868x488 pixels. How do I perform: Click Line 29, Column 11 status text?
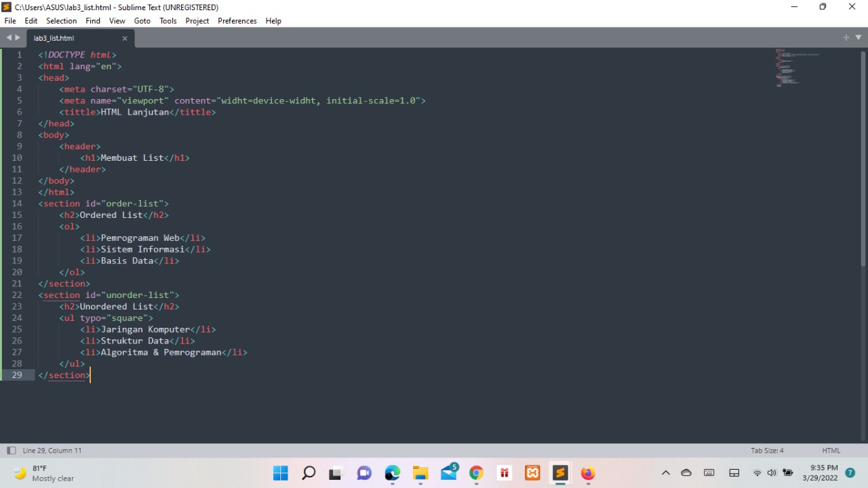tap(52, 451)
